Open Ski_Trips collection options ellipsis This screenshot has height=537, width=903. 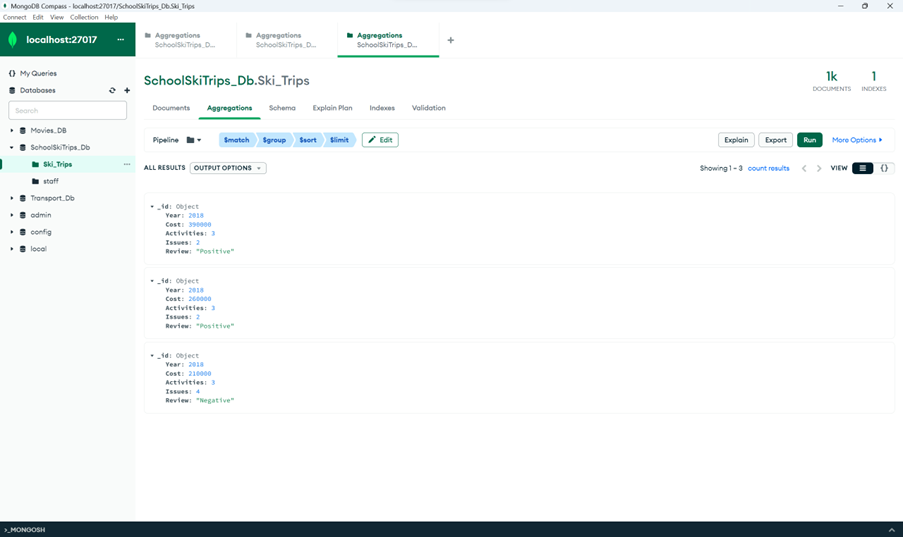click(x=127, y=164)
